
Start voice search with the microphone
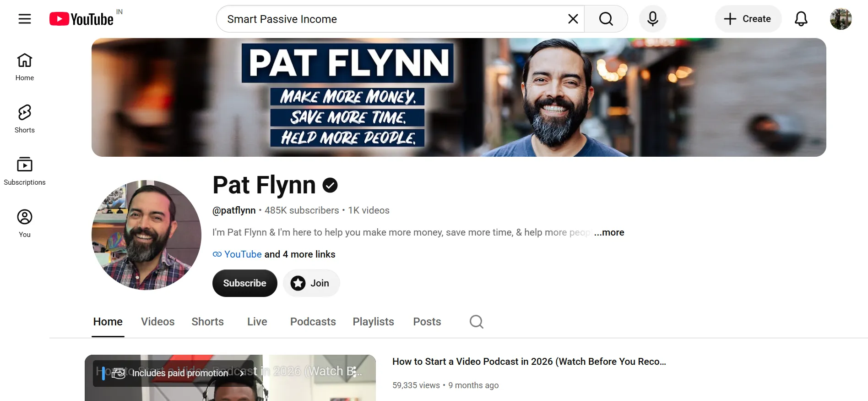click(x=653, y=19)
